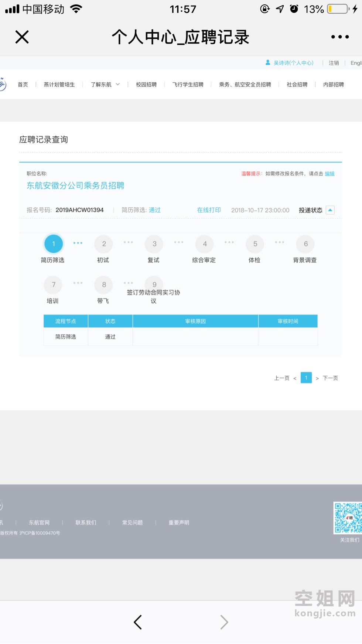Open 内部招聘 navigation item
The height and width of the screenshot is (644, 362).
click(x=334, y=85)
